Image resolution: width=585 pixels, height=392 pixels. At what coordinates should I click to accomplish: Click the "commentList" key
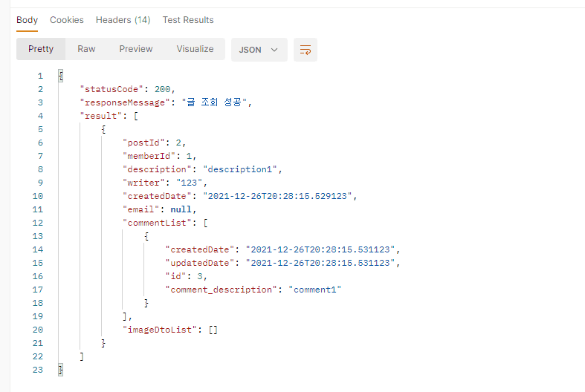pyautogui.click(x=155, y=223)
